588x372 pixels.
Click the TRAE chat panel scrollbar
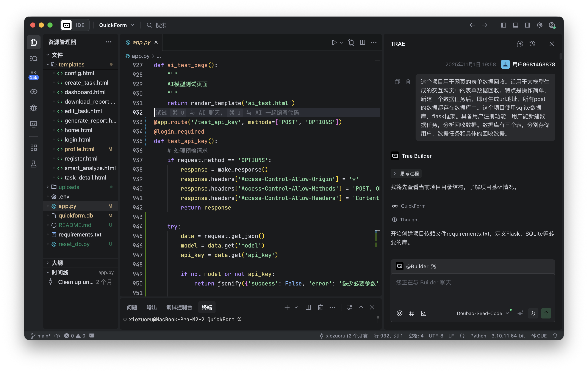coord(561,57)
